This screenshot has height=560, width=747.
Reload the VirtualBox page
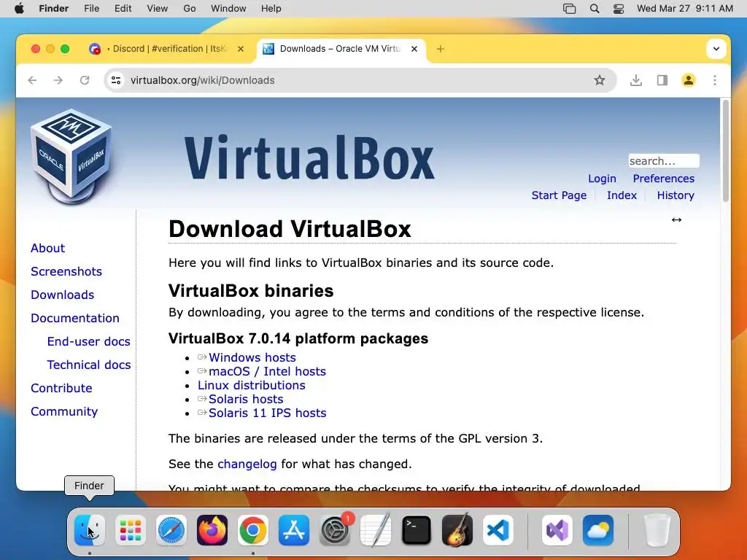(x=85, y=80)
